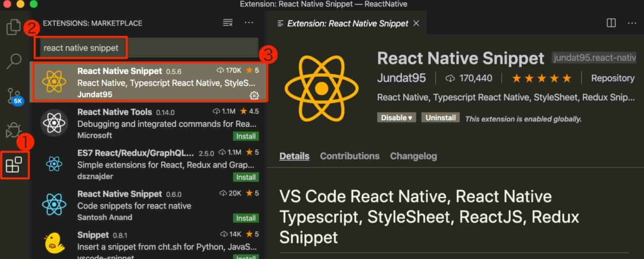Click 'EXTENSIONS: MARKETPLACE' panel title
644x259 pixels.
pos(92,23)
